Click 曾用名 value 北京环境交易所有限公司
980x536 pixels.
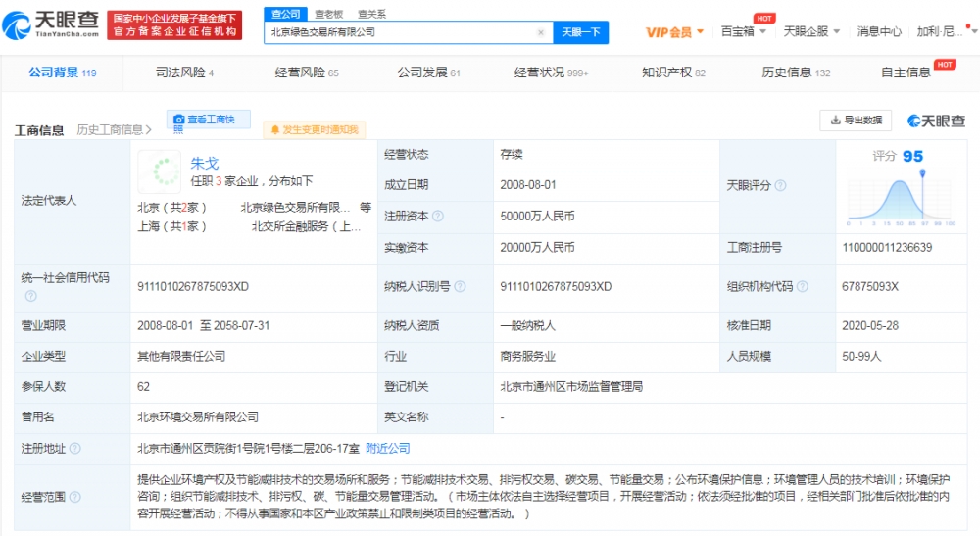tap(198, 416)
